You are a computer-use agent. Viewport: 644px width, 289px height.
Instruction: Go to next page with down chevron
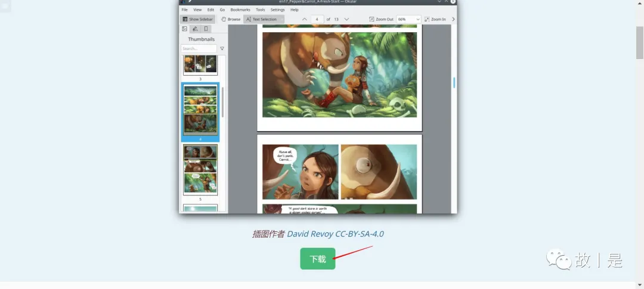click(x=346, y=19)
